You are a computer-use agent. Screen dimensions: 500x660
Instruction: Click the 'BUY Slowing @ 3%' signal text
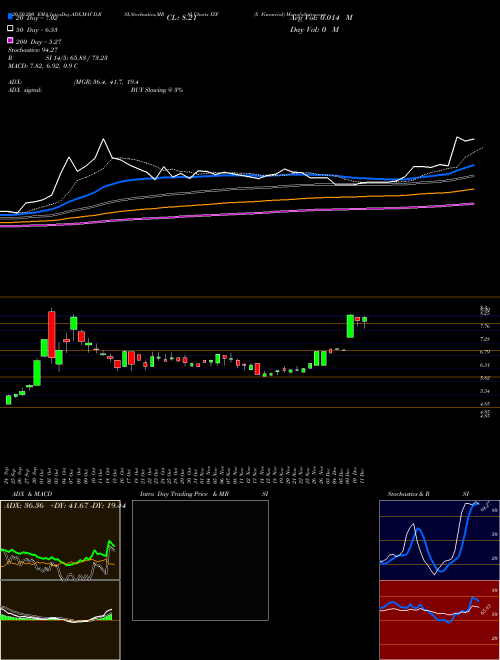click(157, 90)
